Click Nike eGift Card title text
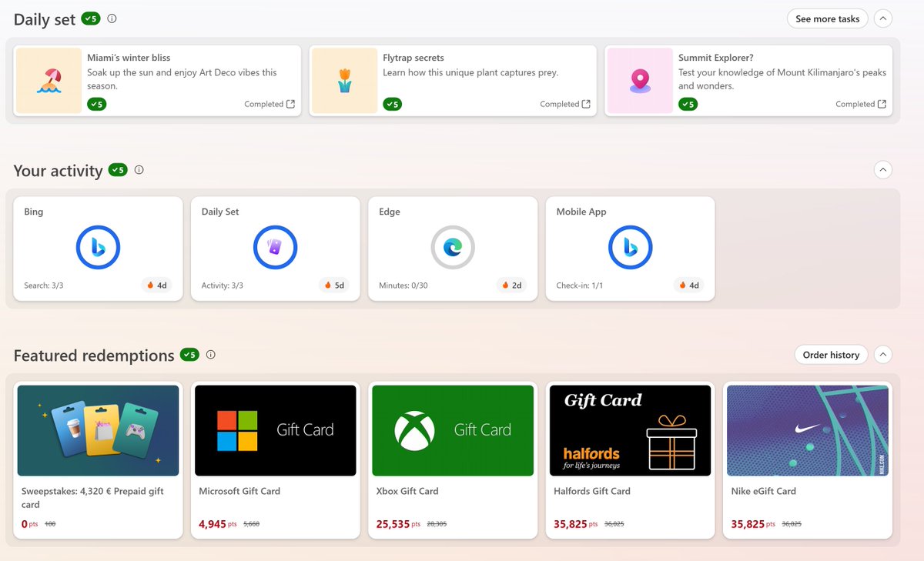This screenshot has height=561, width=924. click(x=764, y=491)
